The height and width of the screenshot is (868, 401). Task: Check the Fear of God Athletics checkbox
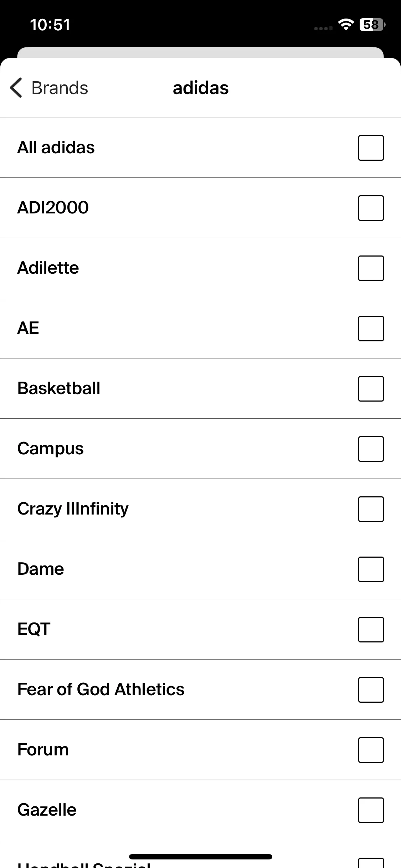pyautogui.click(x=371, y=690)
